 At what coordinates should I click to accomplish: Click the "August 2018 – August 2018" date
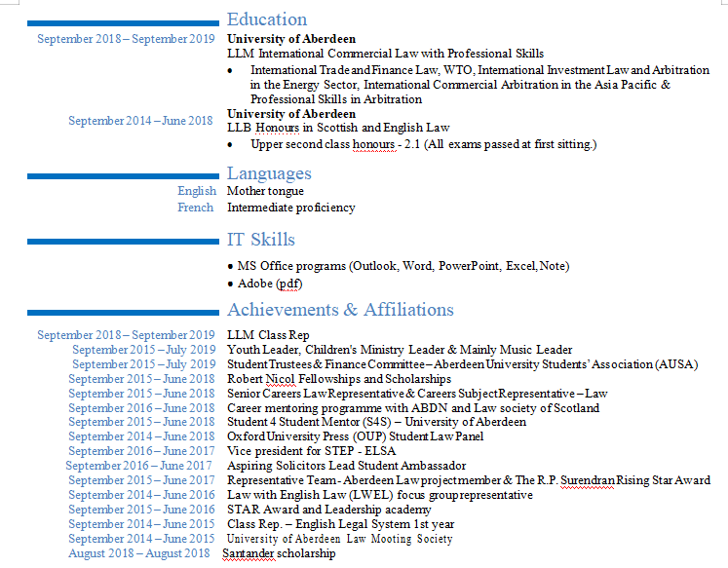(138, 553)
